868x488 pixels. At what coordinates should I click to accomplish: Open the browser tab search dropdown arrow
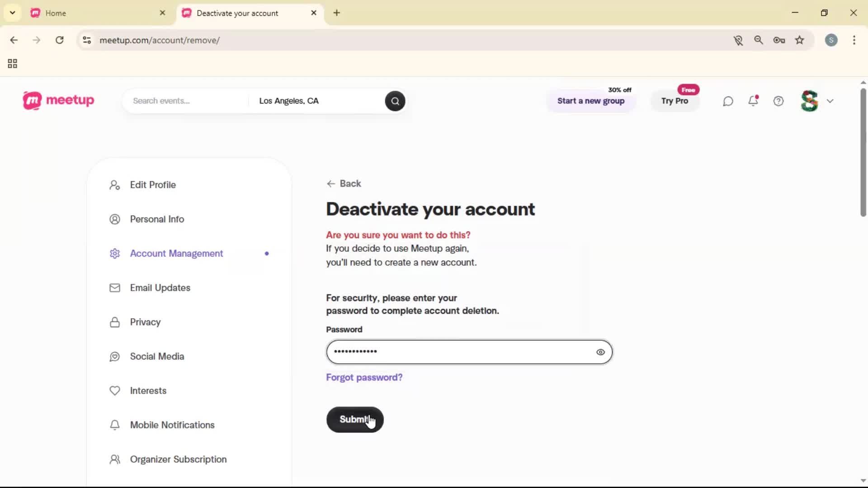[x=12, y=13]
